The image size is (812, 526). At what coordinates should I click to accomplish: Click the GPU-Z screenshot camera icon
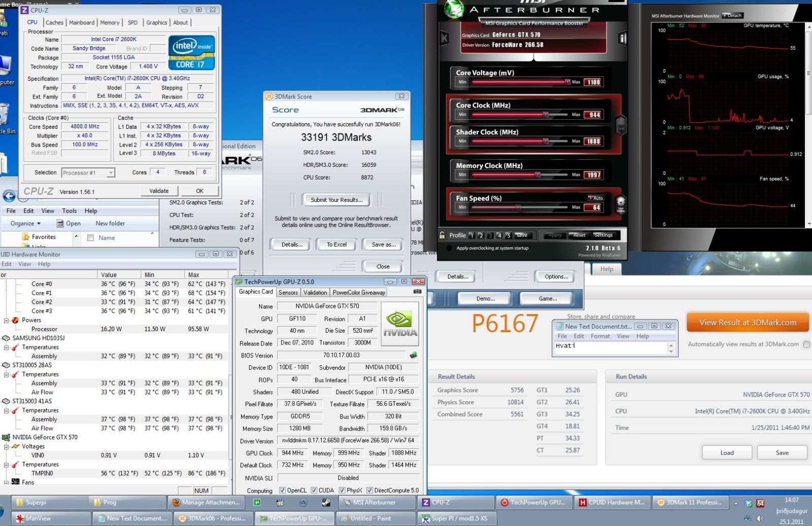(417, 292)
